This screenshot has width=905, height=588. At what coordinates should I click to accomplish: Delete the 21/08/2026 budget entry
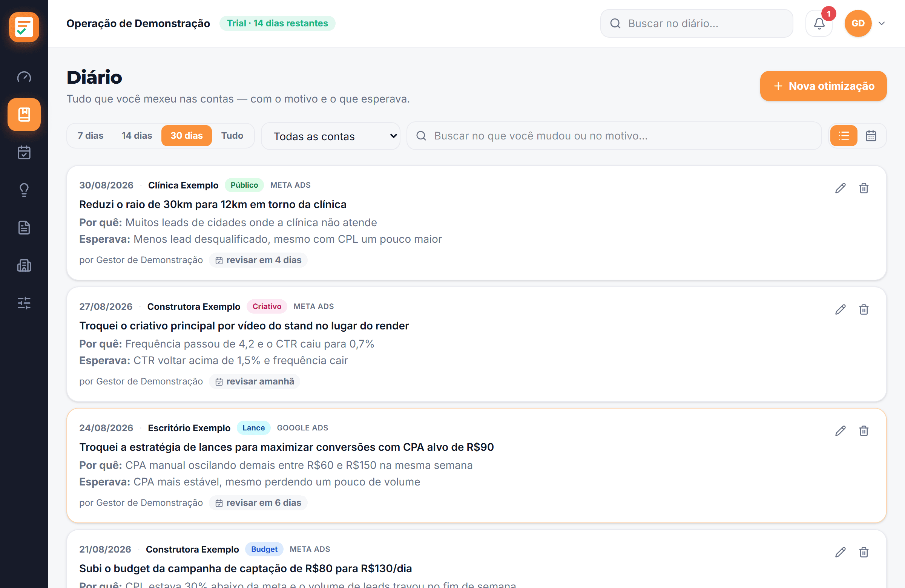[x=864, y=552]
